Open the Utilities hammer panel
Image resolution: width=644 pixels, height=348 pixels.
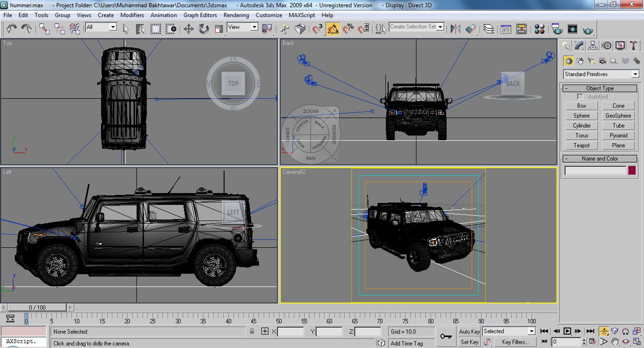click(634, 45)
